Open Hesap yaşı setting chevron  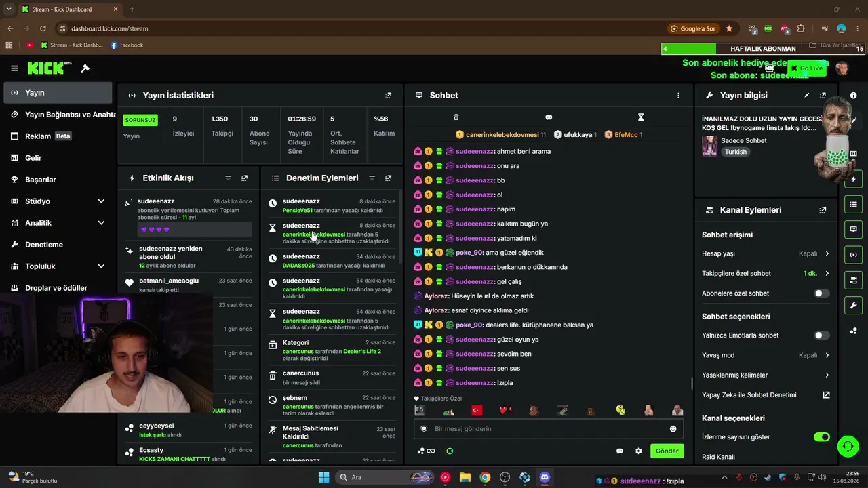(x=827, y=254)
